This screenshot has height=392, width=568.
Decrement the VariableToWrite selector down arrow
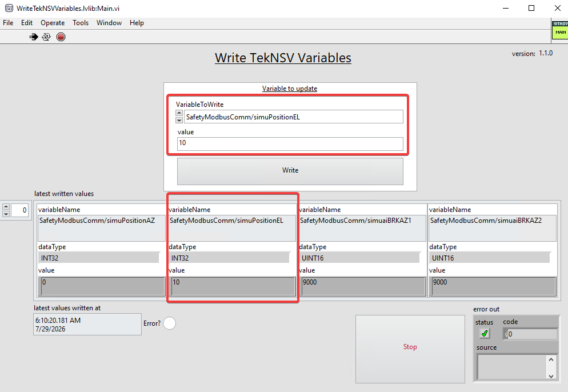pyautogui.click(x=179, y=120)
